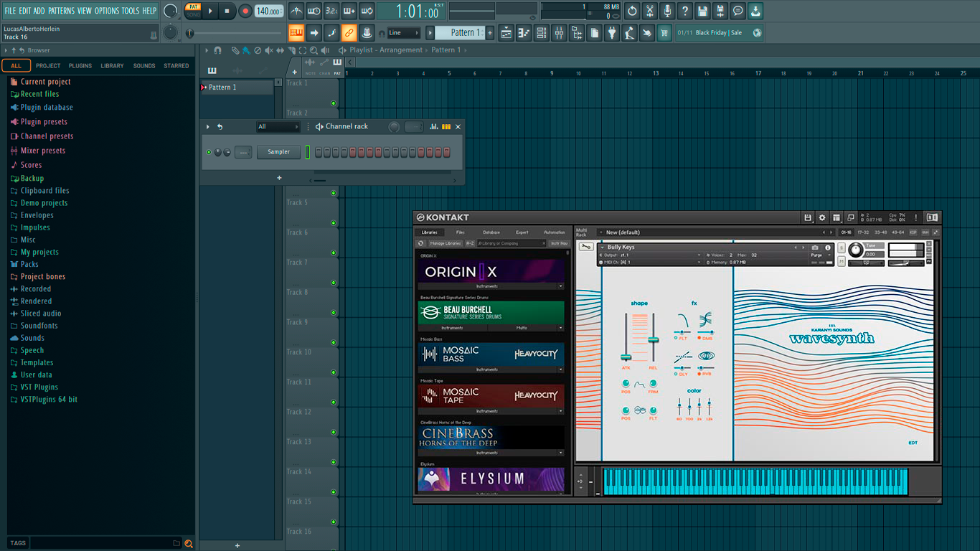Select the Mute tool in Playlist
Screen dimensions: 980x551
(269, 50)
